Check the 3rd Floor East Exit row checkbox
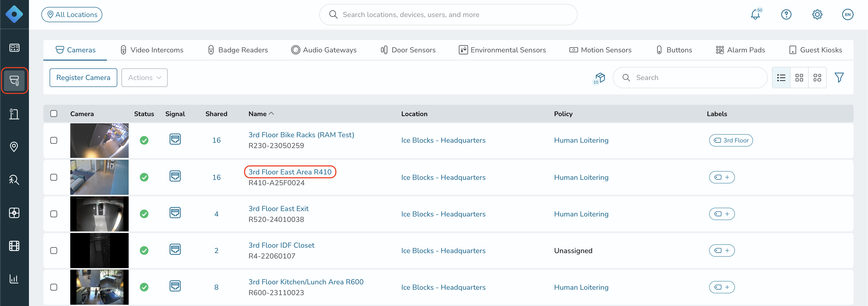This screenshot has width=868, height=306. click(54, 214)
